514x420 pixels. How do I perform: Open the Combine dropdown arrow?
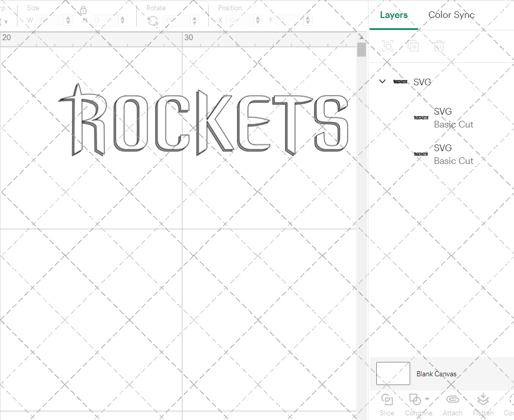pyautogui.click(x=427, y=399)
